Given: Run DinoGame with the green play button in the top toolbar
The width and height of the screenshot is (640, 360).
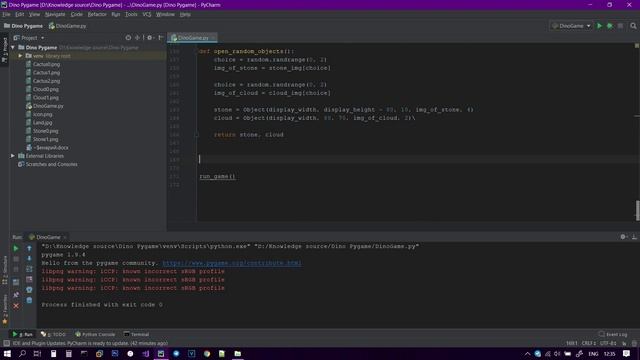Looking at the screenshot, I should click(599, 26).
